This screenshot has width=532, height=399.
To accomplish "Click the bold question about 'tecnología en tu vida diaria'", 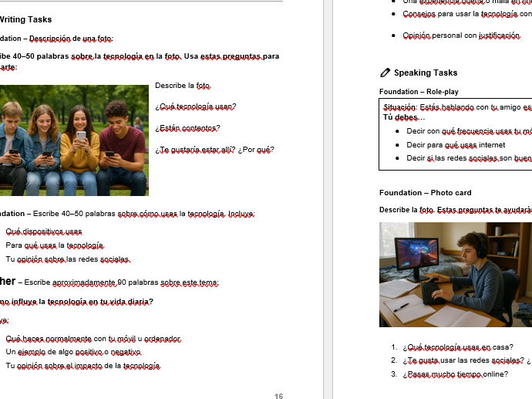I will click(x=76, y=302).
